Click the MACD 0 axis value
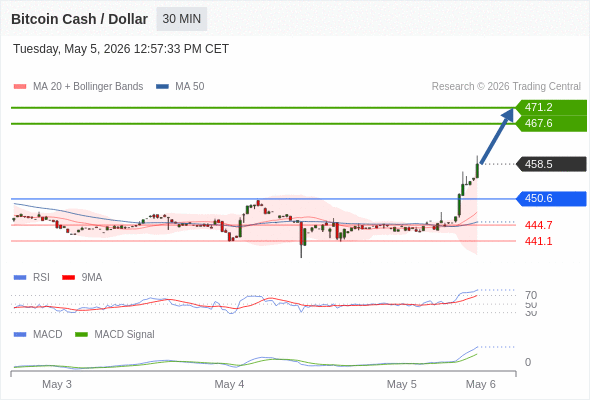 click(528, 362)
